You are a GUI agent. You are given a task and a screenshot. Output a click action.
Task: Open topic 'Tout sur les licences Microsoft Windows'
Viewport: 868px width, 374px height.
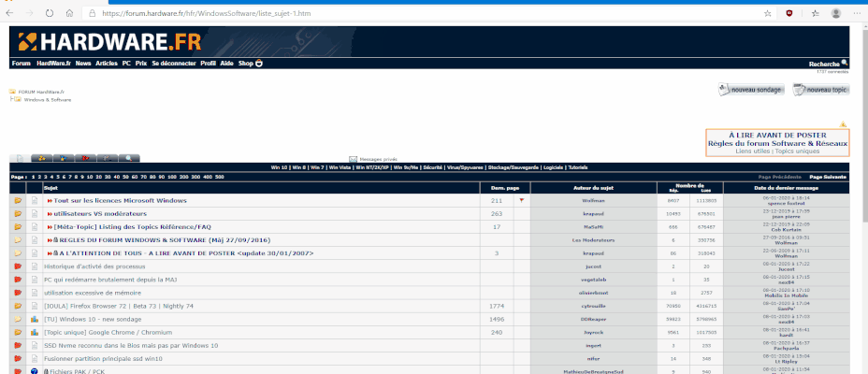tap(120, 200)
